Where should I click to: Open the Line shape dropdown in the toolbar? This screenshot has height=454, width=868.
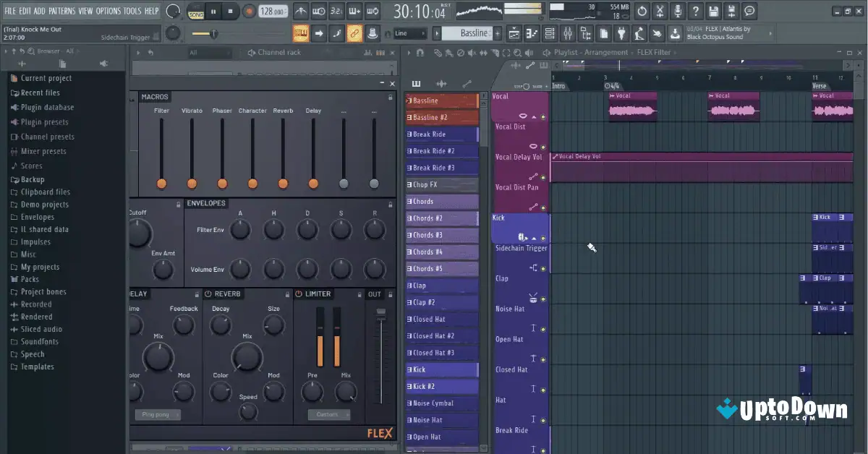(409, 32)
